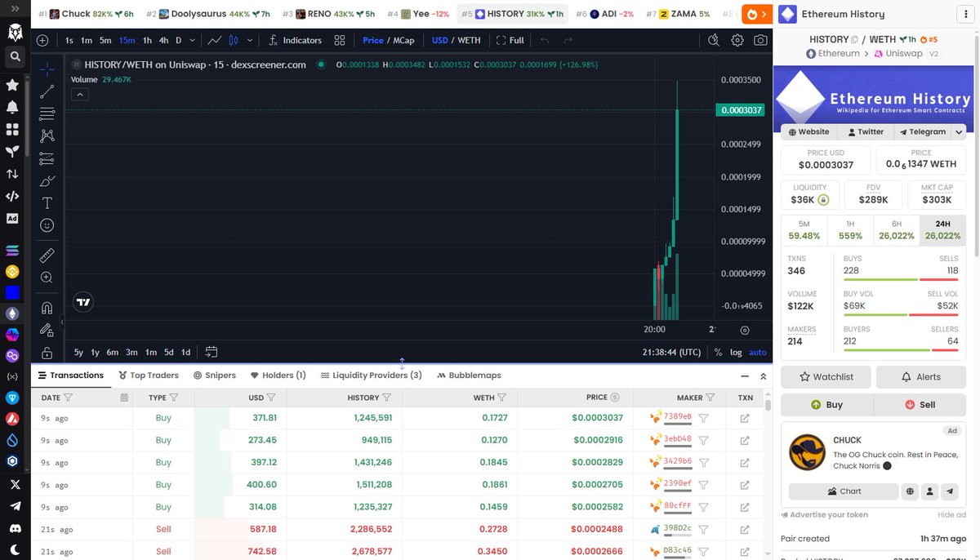
Task: Open chart settings gear icon
Action: point(737,40)
